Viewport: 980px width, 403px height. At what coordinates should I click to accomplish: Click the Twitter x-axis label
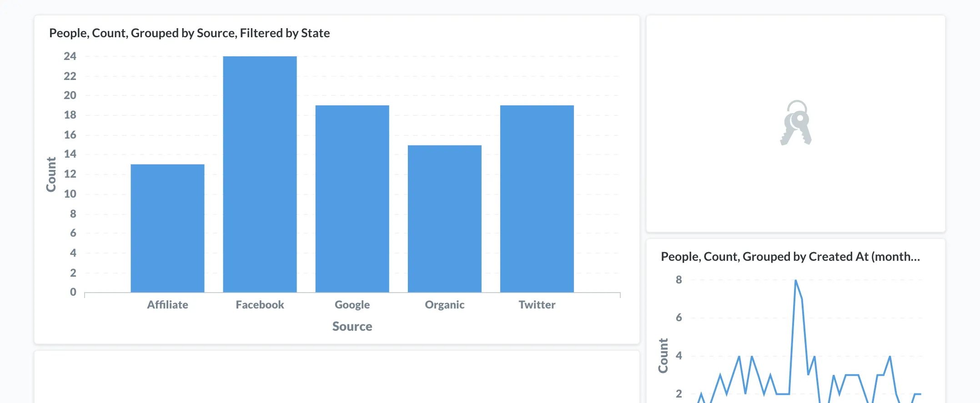tap(537, 305)
